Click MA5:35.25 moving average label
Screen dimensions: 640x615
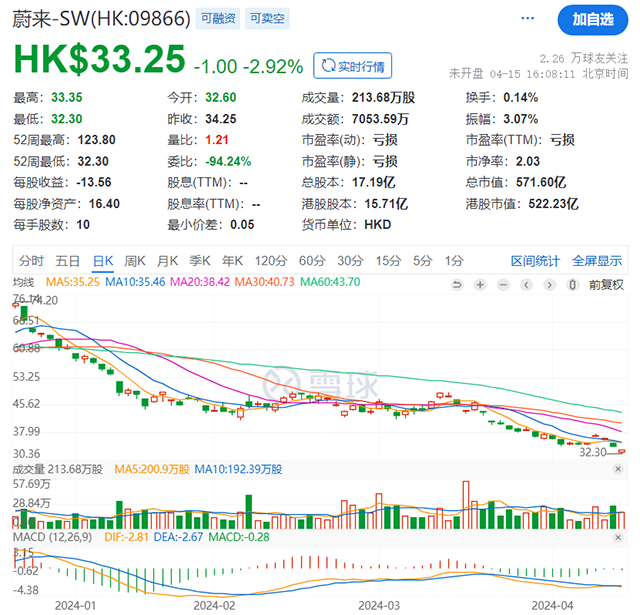click(73, 282)
